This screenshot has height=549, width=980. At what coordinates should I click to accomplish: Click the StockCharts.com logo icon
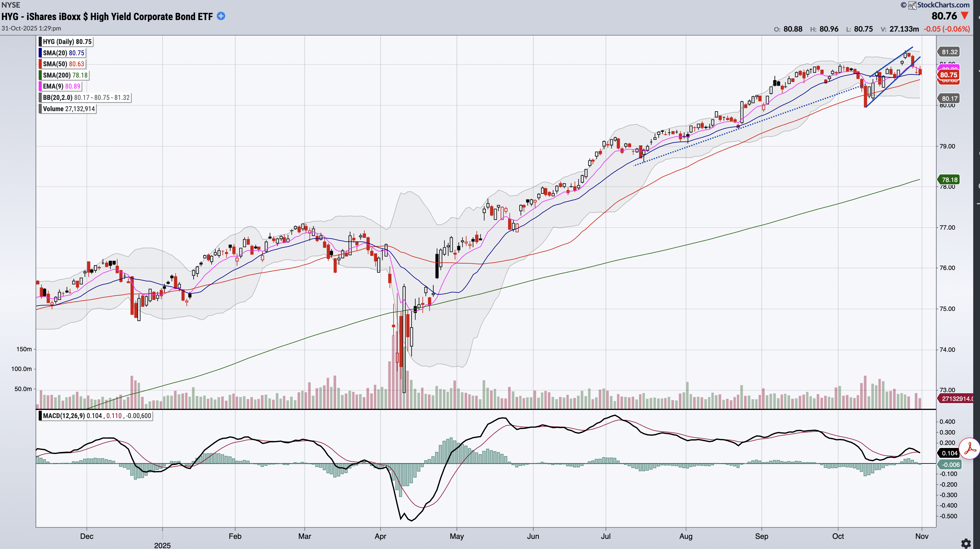coord(913,5)
